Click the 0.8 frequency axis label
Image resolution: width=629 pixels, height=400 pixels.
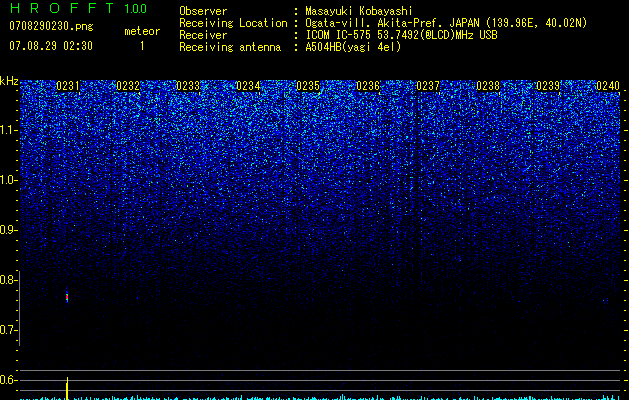9,280
